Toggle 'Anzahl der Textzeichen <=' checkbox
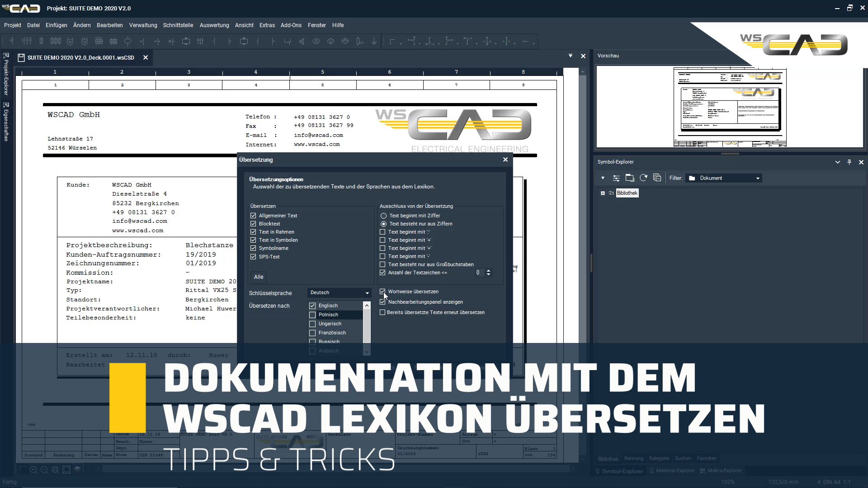Image resolution: width=868 pixels, height=488 pixels. point(382,272)
